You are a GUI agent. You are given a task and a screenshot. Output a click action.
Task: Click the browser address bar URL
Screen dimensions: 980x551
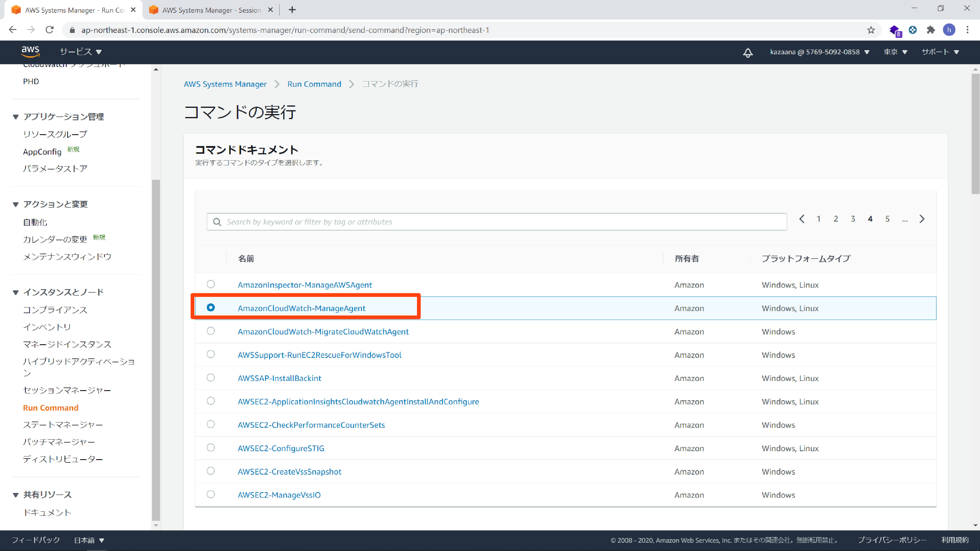click(285, 30)
